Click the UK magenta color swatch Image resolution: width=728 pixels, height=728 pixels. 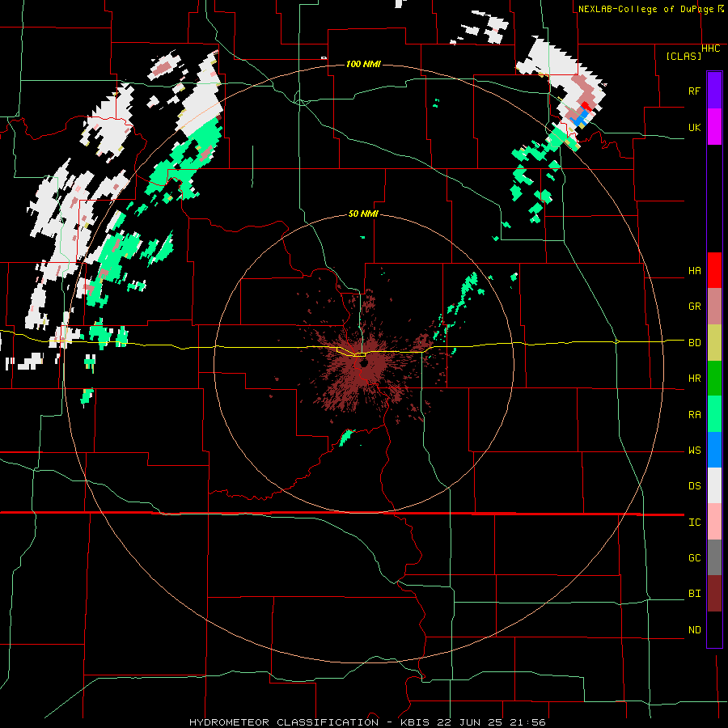714,127
